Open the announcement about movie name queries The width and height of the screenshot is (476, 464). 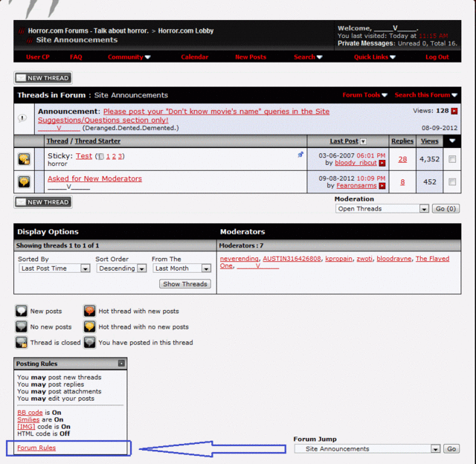(x=184, y=115)
